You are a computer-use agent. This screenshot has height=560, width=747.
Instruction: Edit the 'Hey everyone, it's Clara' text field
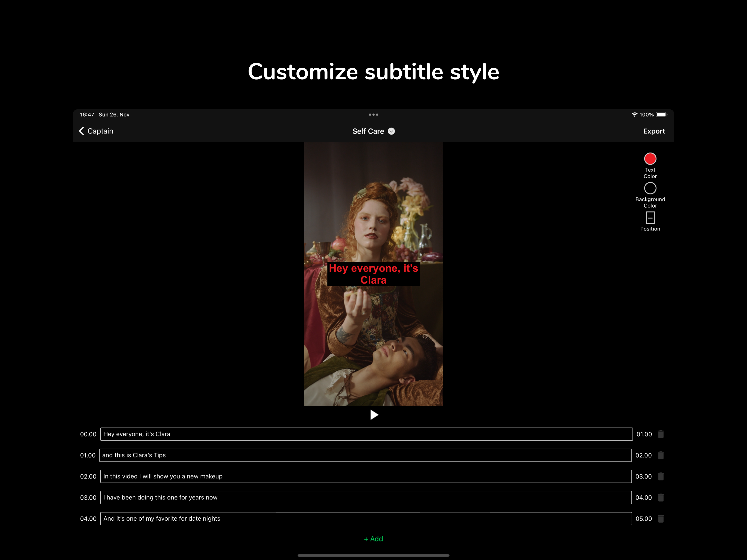pyautogui.click(x=366, y=434)
